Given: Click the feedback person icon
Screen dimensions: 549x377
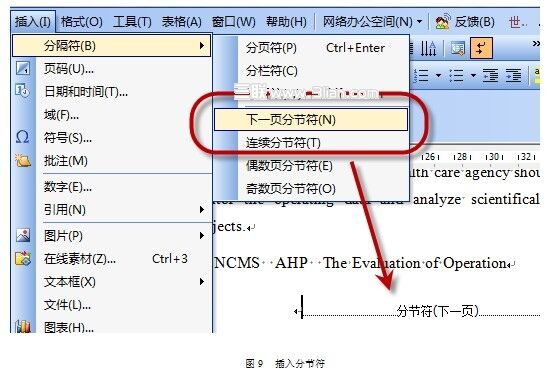Looking at the screenshot, I should coord(442,22).
